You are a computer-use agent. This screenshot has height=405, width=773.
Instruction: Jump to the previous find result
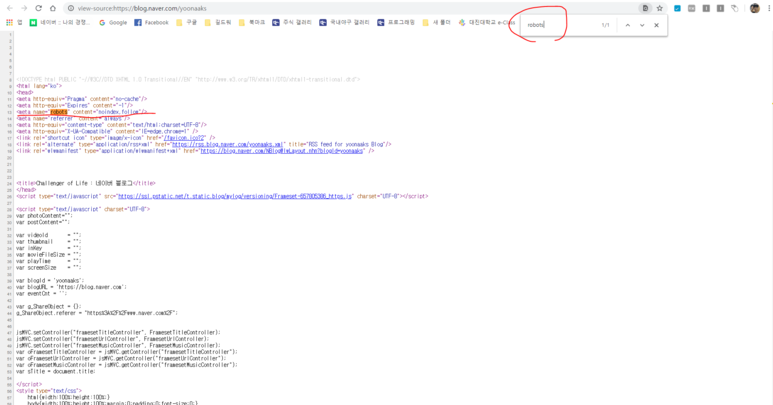[628, 25]
